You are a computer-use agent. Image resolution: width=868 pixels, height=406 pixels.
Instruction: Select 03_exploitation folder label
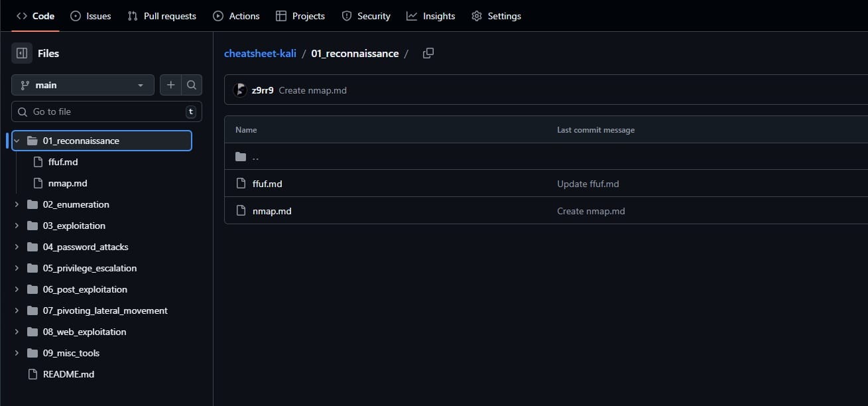point(74,226)
